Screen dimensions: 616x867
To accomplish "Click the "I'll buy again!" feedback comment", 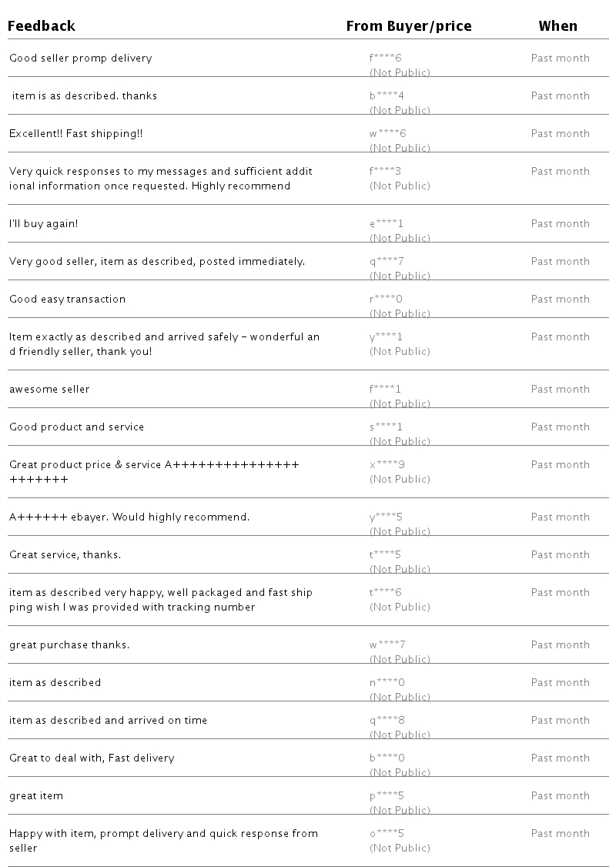I will pyautogui.click(x=44, y=224).
